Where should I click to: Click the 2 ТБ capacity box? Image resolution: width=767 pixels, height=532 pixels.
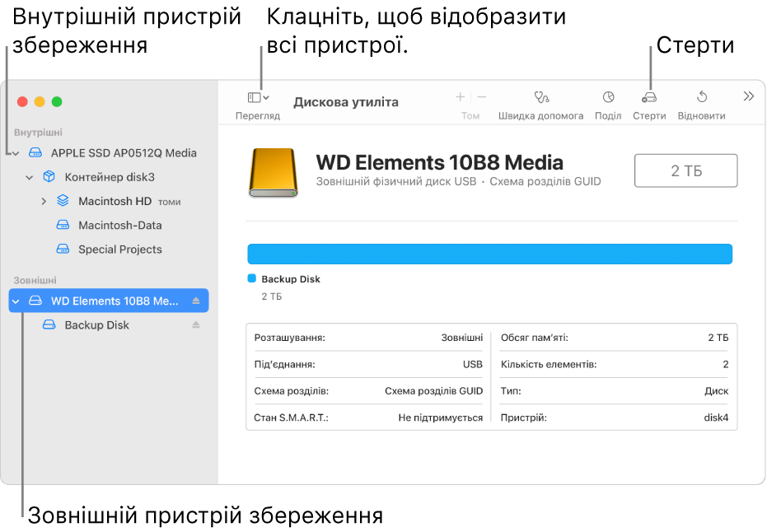685,170
